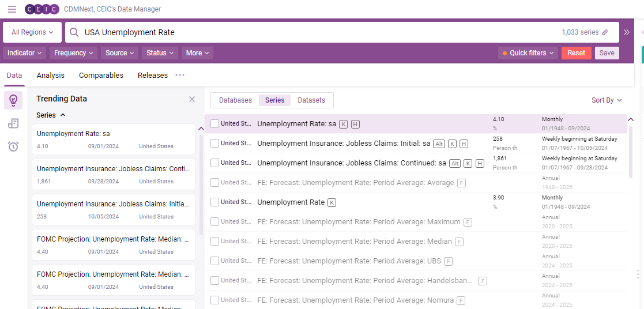Click the 1,033 series count text
644x309 pixels.
click(x=580, y=32)
